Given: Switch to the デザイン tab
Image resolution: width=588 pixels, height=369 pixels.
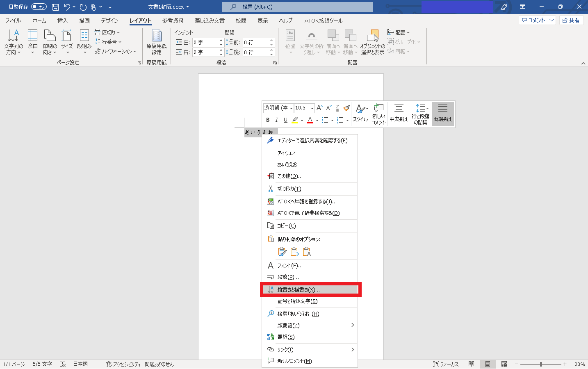Looking at the screenshot, I should pos(109,20).
